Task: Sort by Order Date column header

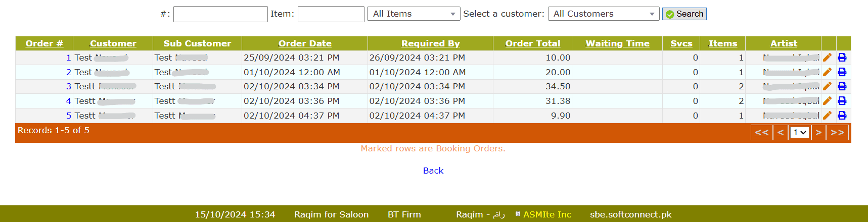Action: (x=305, y=43)
